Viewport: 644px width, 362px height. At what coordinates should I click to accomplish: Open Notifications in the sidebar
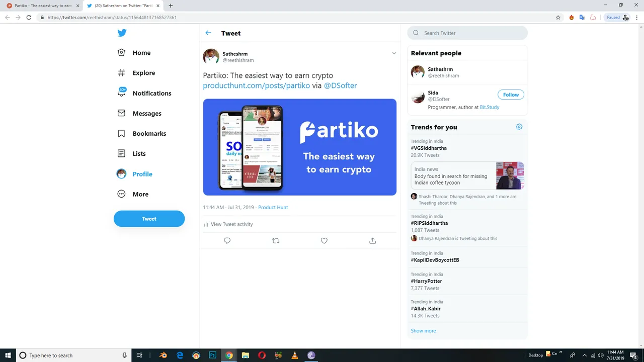point(144,93)
